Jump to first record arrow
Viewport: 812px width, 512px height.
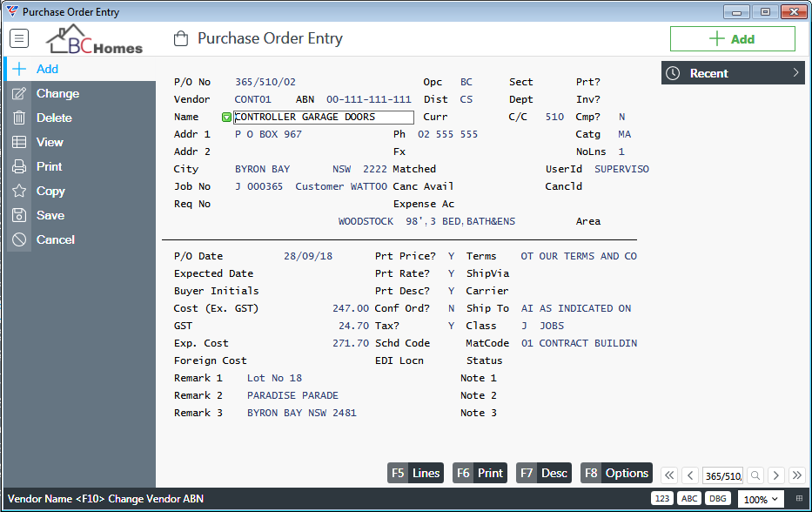(669, 475)
